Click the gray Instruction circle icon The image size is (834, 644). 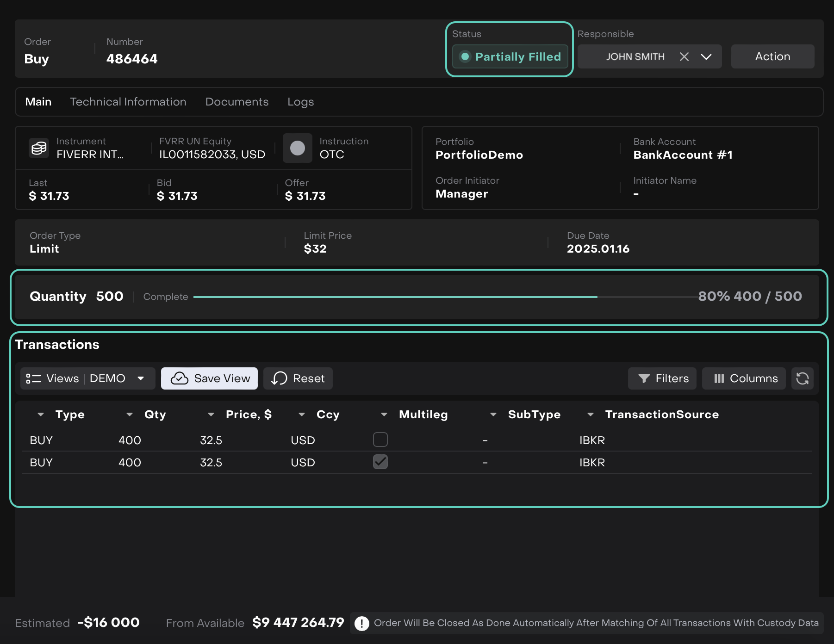point(297,148)
